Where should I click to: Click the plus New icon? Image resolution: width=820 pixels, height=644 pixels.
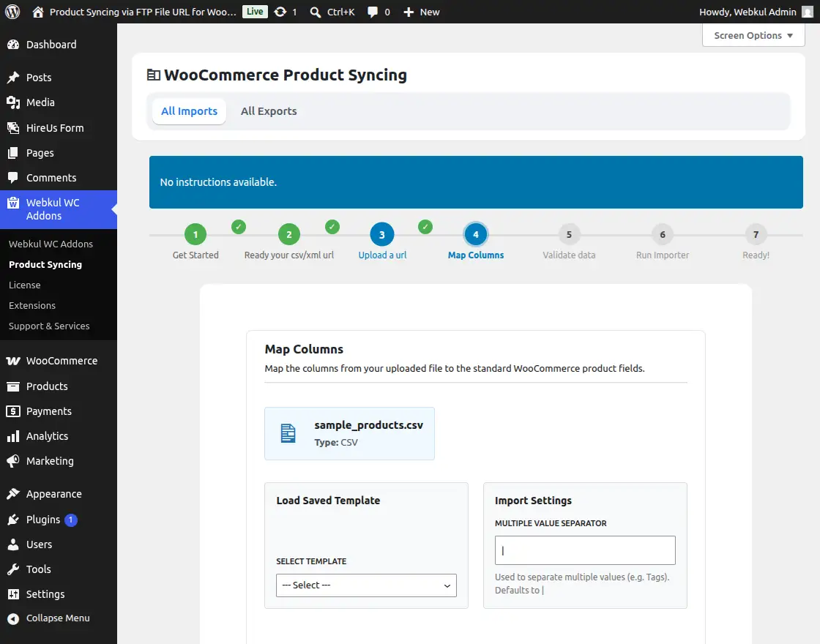(x=409, y=12)
